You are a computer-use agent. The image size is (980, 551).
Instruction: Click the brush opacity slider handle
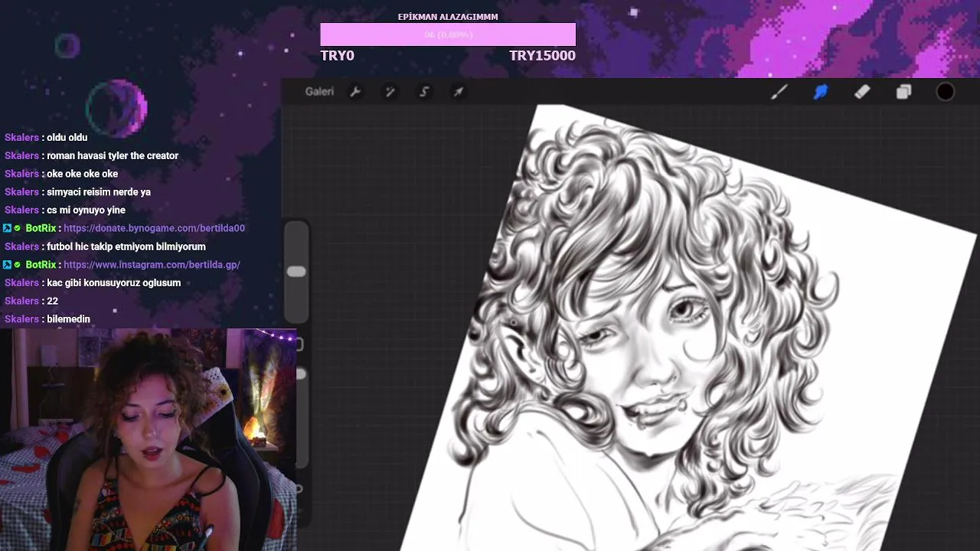click(300, 374)
